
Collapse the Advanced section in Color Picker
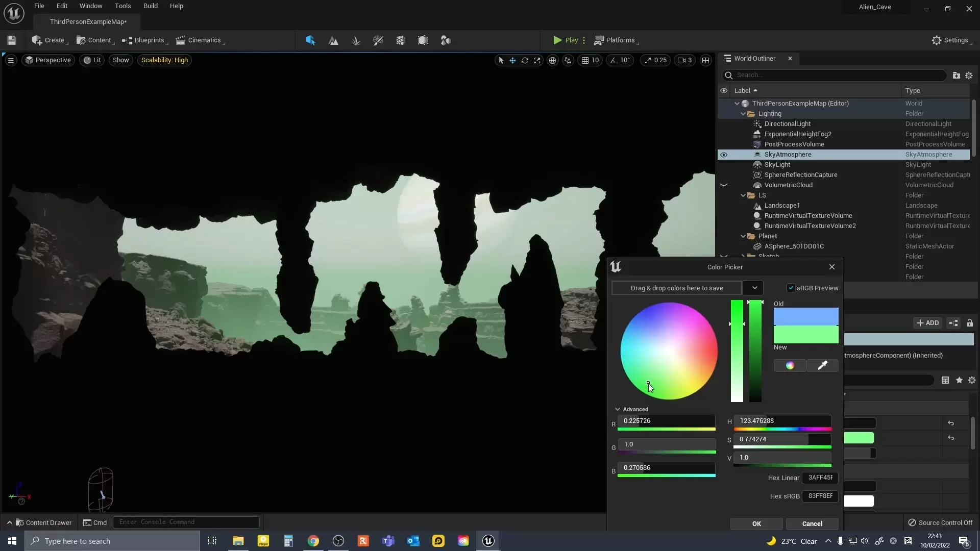(618, 409)
